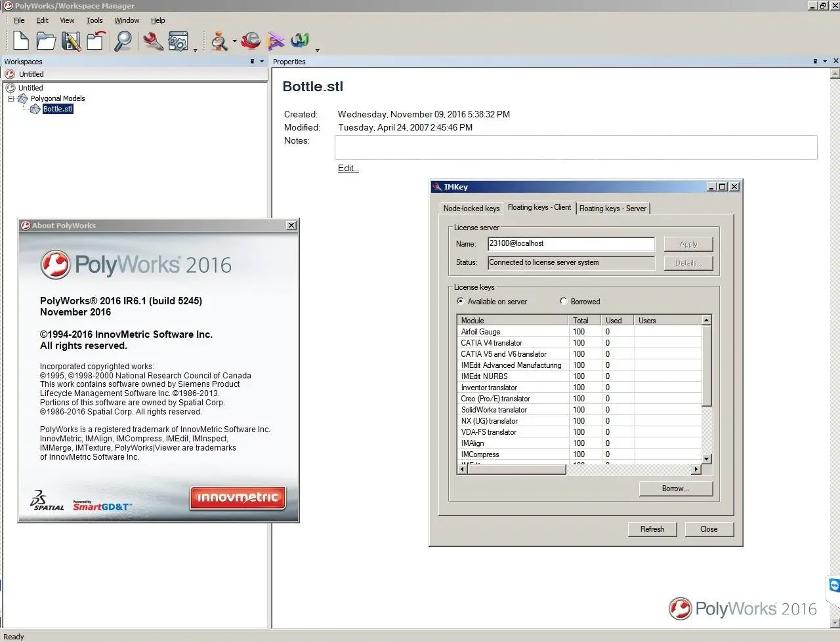840x642 pixels.
Task: Click the Total column header
Action: (x=584, y=321)
